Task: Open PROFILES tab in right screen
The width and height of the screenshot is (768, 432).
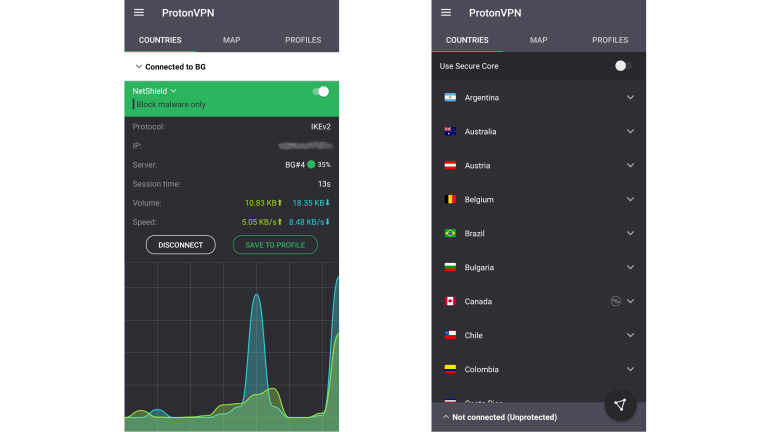Action: (610, 40)
